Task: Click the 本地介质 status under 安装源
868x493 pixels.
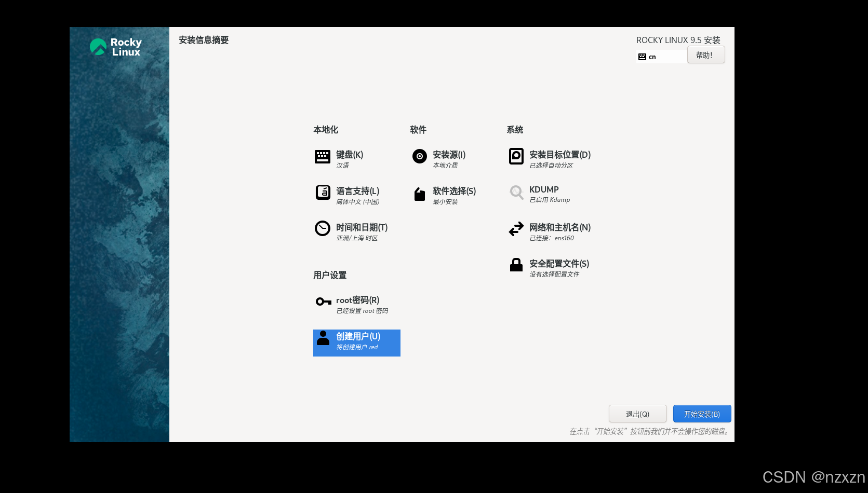Action: click(445, 166)
